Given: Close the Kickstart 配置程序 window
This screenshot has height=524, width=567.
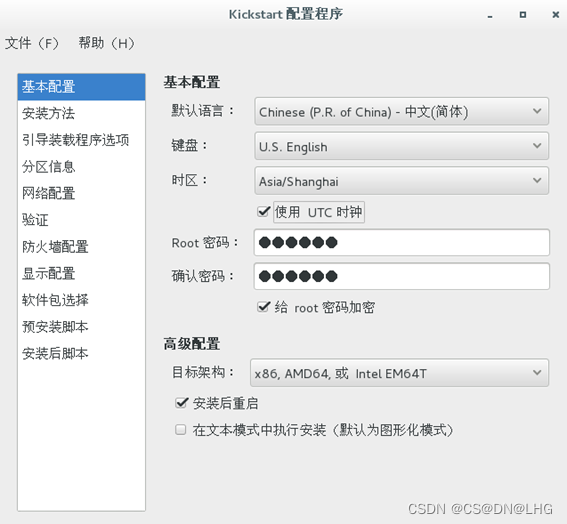Looking at the screenshot, I should click(x=555, y=15).
